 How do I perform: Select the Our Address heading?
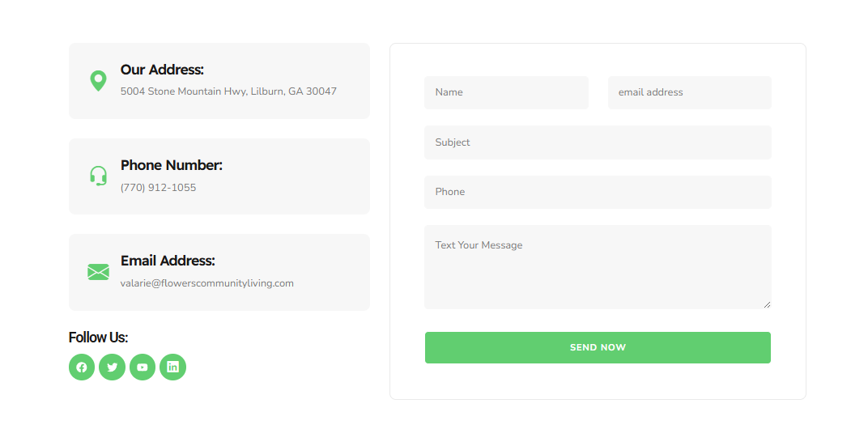click(x=162, y=70)
